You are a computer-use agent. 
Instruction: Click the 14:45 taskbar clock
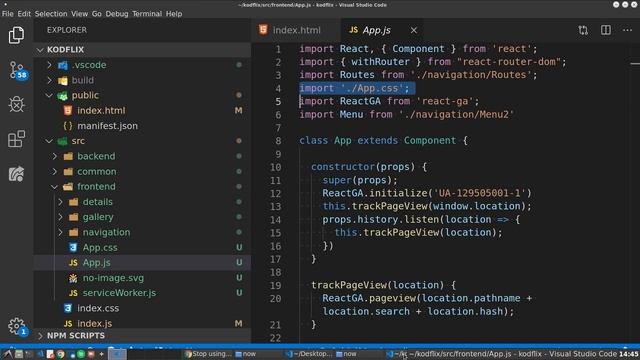coord(629,354)
